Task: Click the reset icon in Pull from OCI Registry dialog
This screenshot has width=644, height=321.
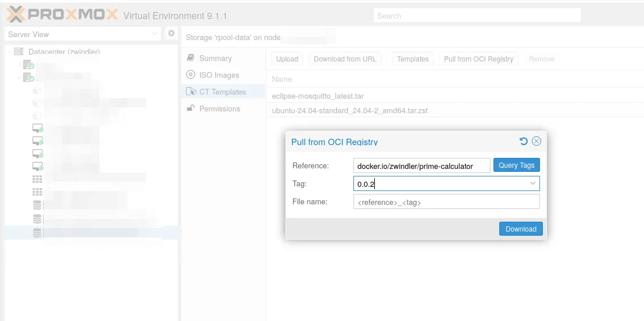Action: (x=523, y=141)
